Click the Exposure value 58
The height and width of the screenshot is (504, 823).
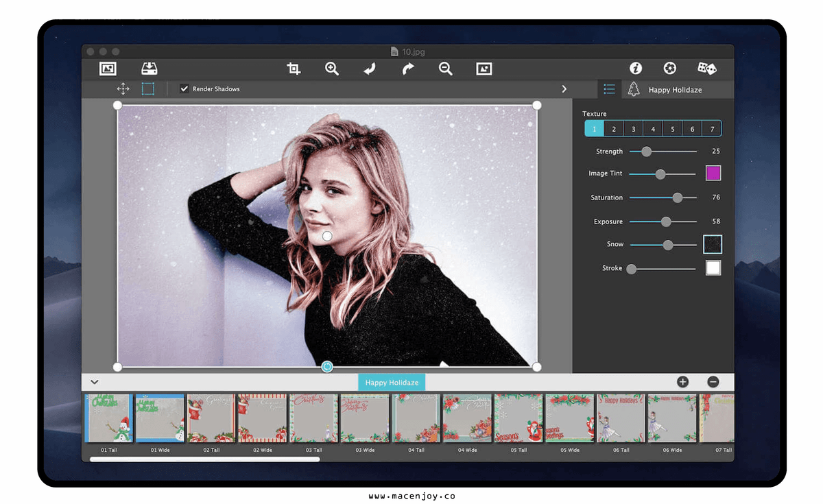tap(716, 221)
